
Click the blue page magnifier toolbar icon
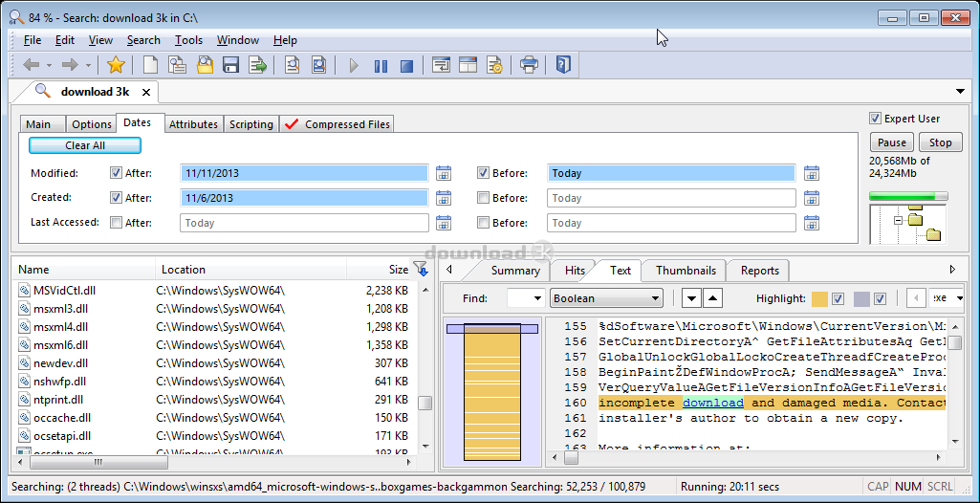(x=318, y=64)
